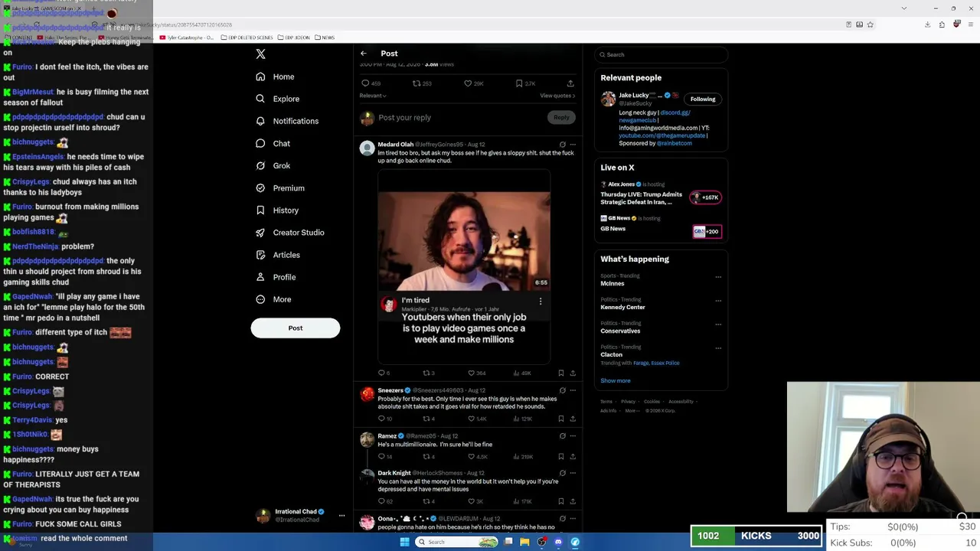
Task: Open Articles in the sidebar
Action: tap(277, 255)
